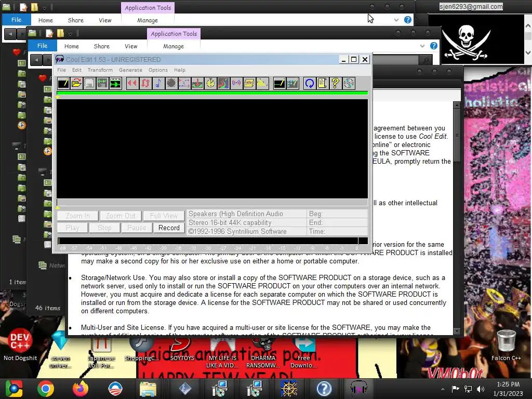Expand the ribbon chevron in second Explorer window
This screenshot has height=399, width=532.
point(422,46)
